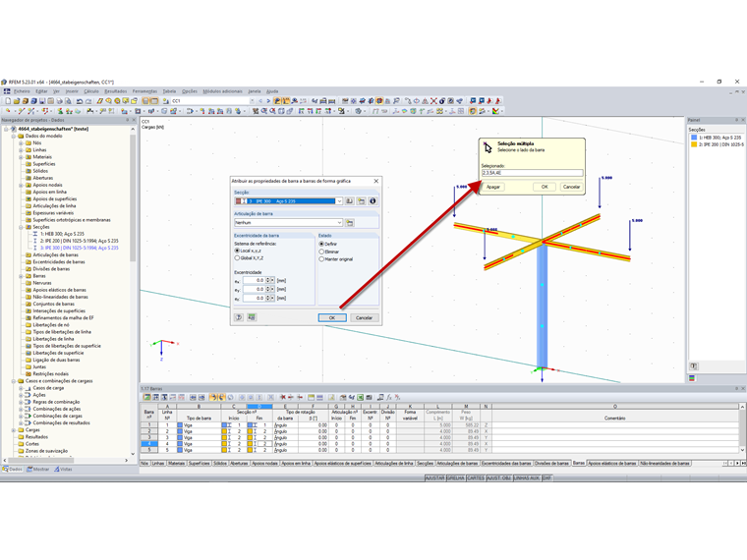Open the CC1 load case dropdown
This screenshot has height=560, width=747.
coord(252,101)
